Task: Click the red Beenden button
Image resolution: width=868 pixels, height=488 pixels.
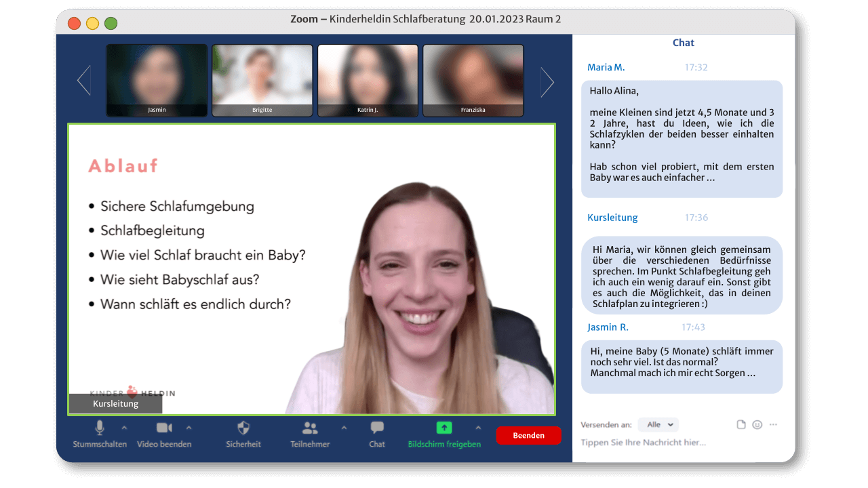Action: coord(528,435)
